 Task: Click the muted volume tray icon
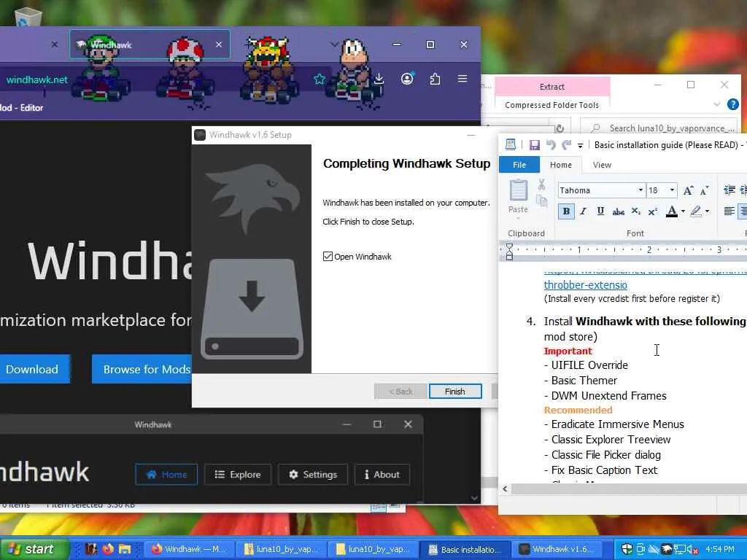[x=692, y=550]
